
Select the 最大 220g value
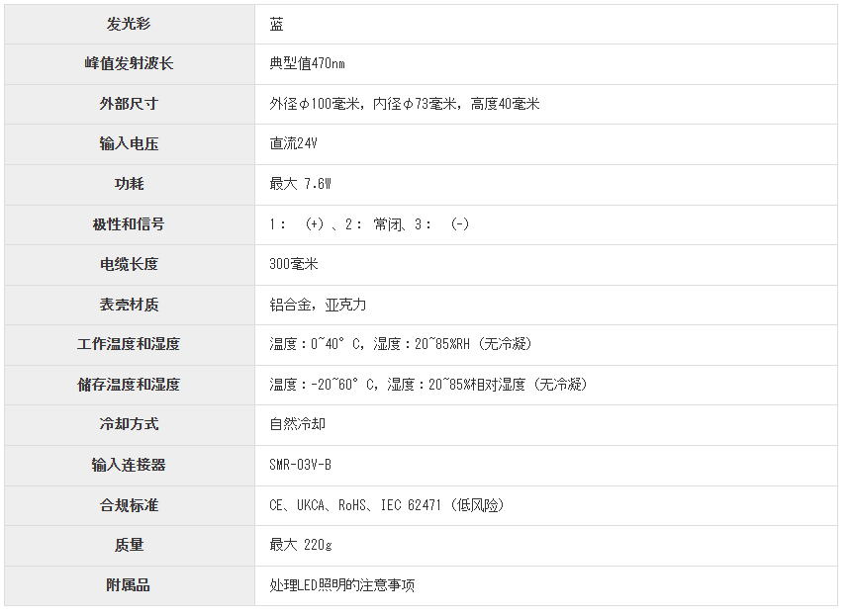click(301, 545)
